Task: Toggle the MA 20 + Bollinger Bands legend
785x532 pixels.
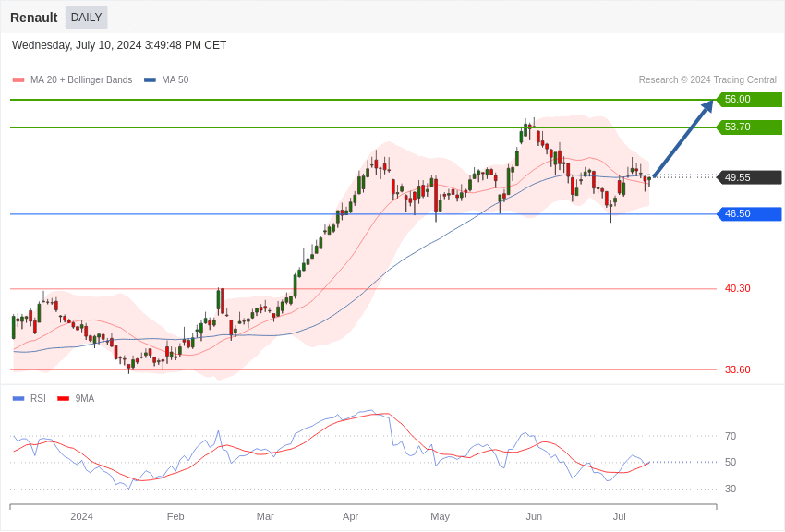Action: (x=80, y=80)
